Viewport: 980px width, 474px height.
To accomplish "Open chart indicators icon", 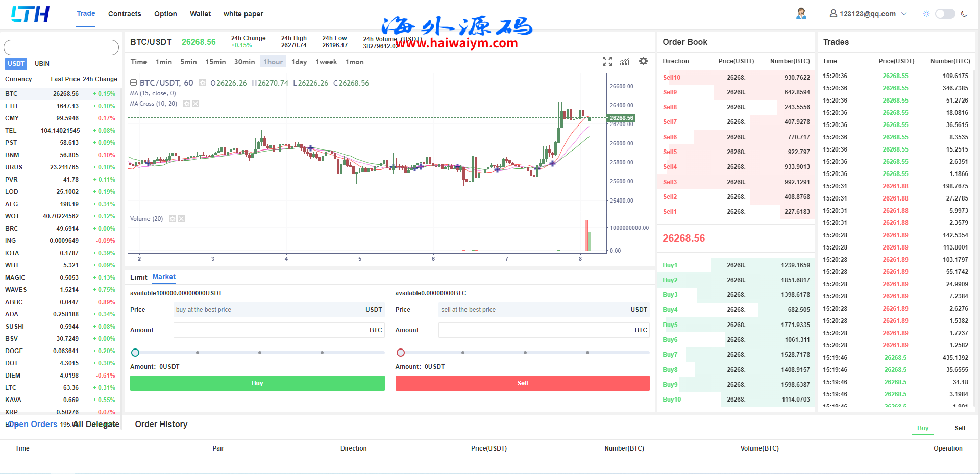I will tap(624, 62).
